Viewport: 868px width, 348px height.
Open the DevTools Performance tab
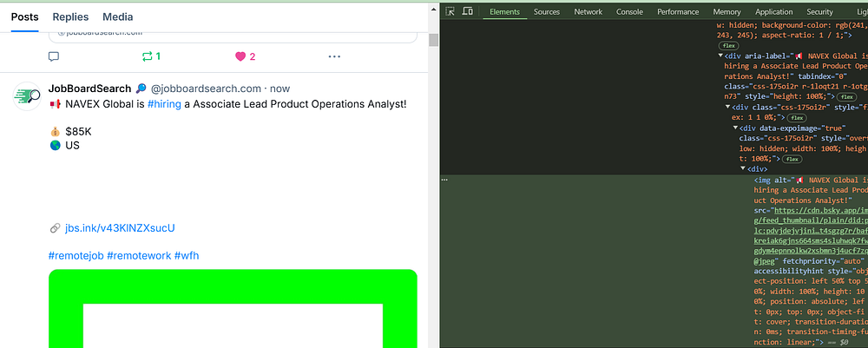(x=678, y=11)
